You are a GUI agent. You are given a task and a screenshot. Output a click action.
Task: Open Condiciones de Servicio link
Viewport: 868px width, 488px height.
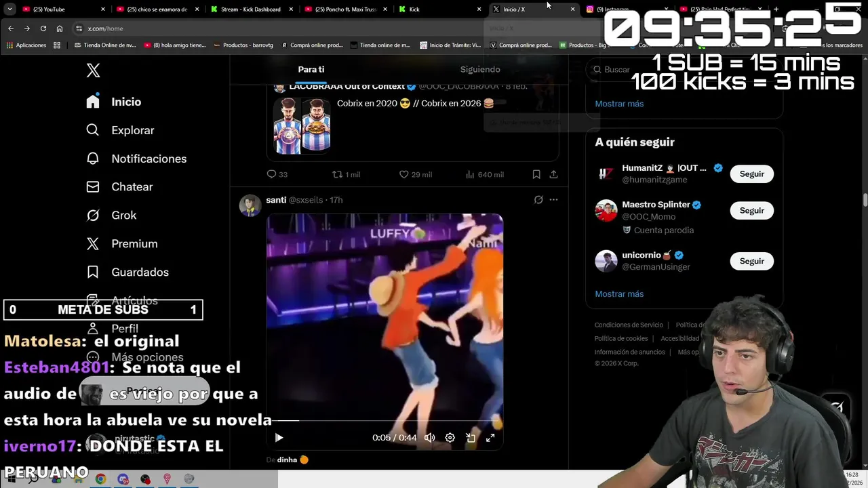(629, 325)
